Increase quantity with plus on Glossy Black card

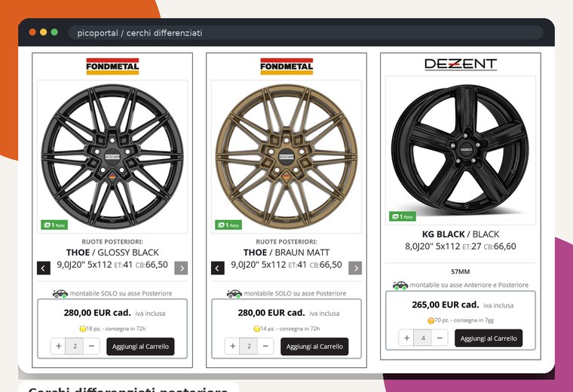pos(59,346)
